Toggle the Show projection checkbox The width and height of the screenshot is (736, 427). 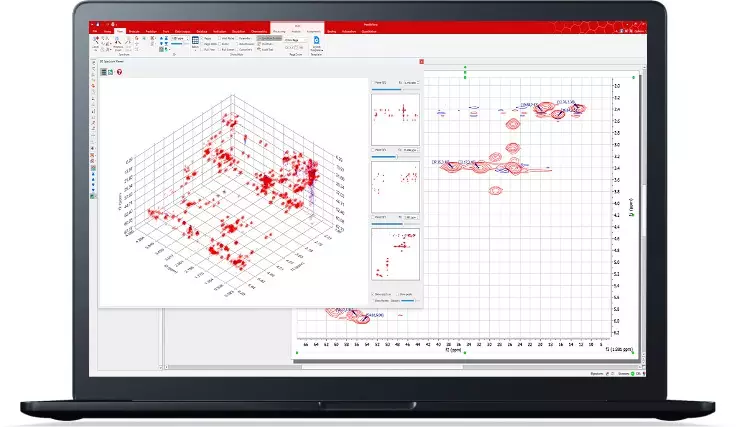click(x=373, y=294)
